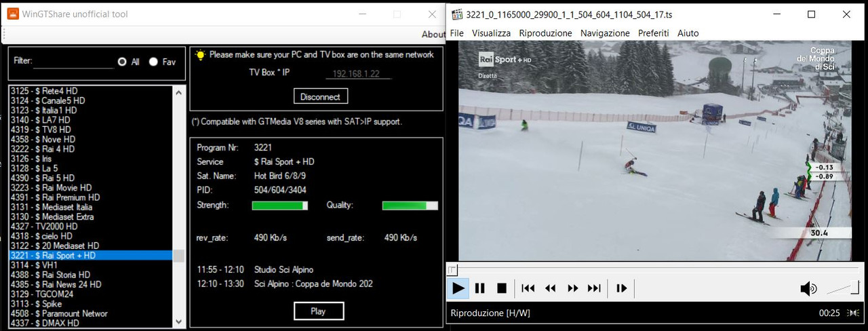This screenshot has width=868, height=331.
Task: Adjust the player volume slider
Action: tap(843, 288)
